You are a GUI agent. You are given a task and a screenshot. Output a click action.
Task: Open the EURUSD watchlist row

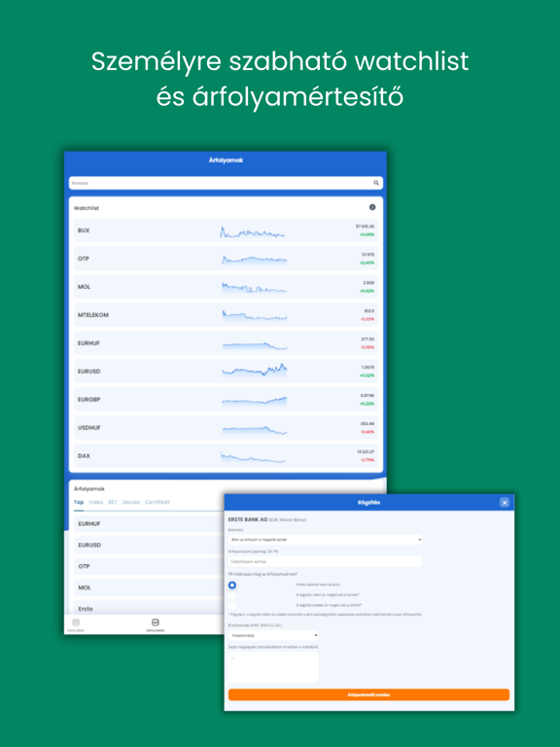point(226,372)
